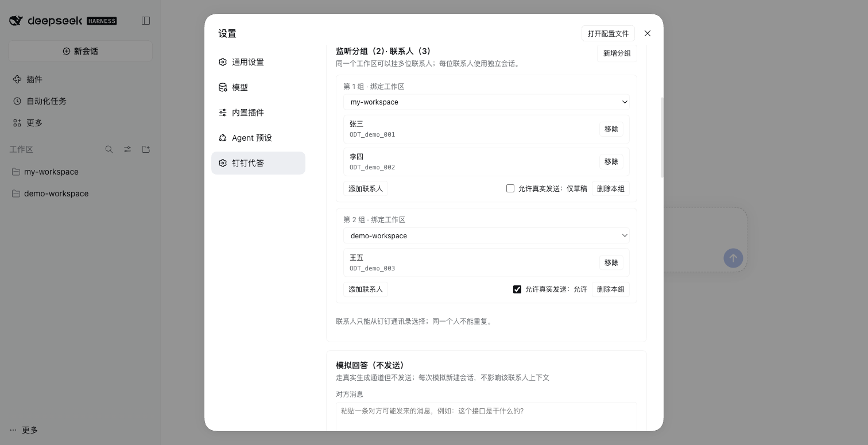Switch to the 模型 settings tab

coord(258,87)
